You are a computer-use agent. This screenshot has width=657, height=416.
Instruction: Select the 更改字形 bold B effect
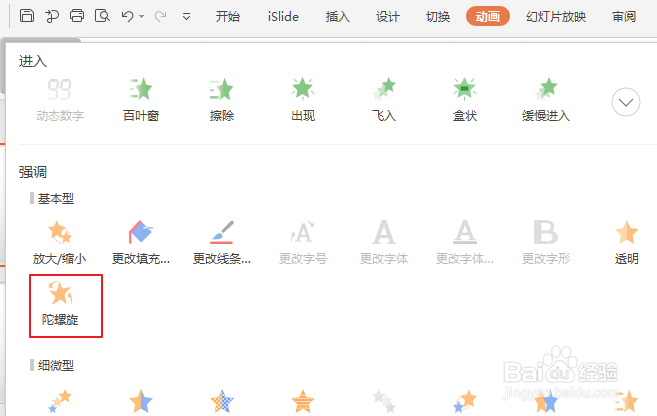(546, 243)
